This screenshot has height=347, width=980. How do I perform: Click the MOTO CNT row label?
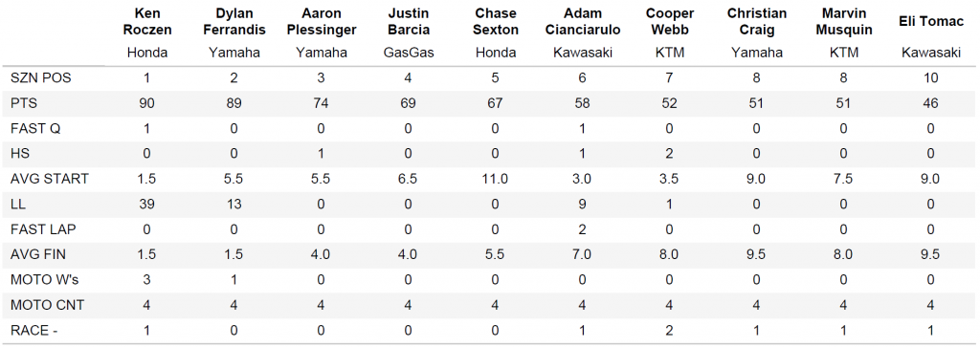47,305
